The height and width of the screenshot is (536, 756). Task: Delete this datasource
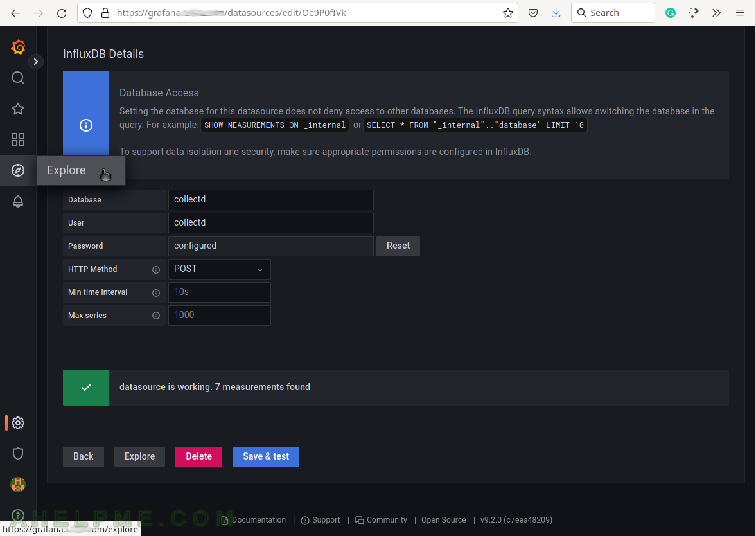click(x=198, y=456)
